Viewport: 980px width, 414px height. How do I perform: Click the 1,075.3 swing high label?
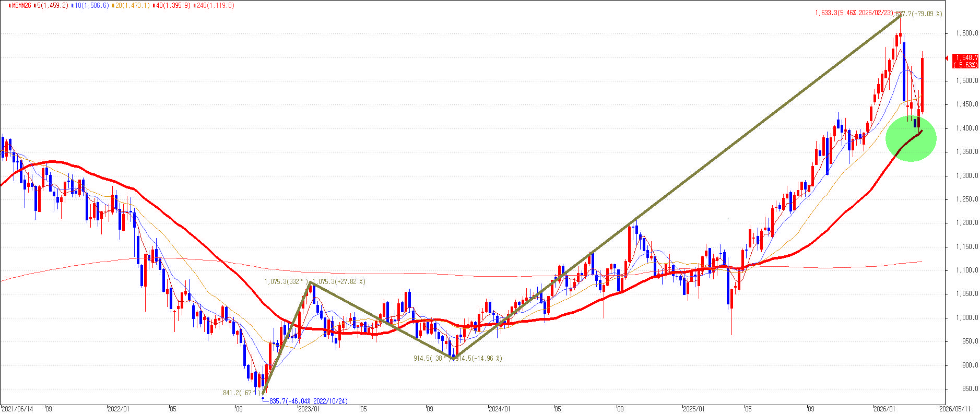[285, 282]
